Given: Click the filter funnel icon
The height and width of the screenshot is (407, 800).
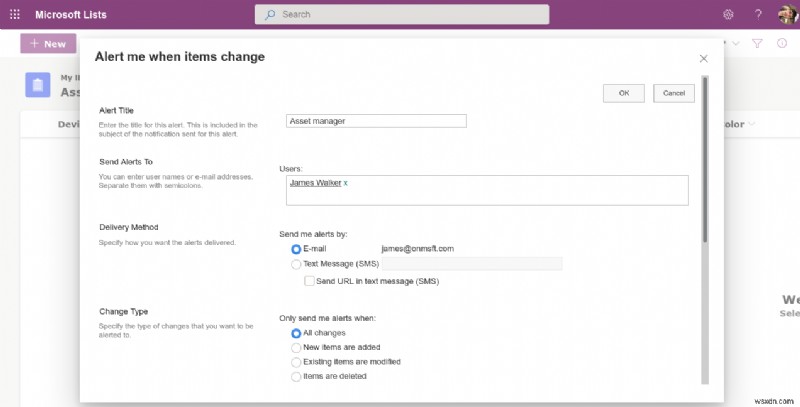Looking at the screenshot, I should point(757,43).
